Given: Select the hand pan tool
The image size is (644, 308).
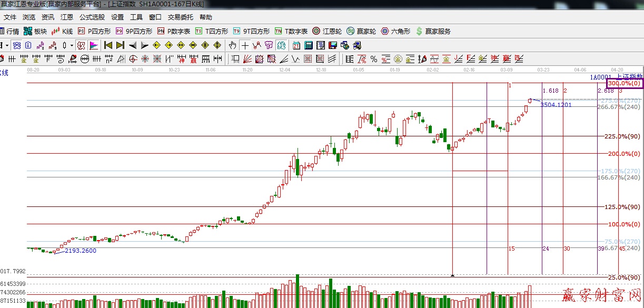Looking at the screenshot, I should pyautogui.click(x=232, y=45).
